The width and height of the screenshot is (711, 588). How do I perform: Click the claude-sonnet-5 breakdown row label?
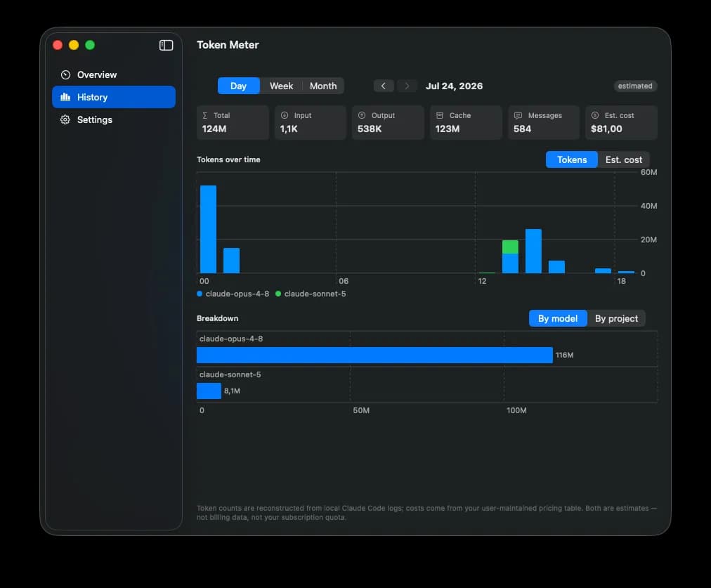coord(230,374)
